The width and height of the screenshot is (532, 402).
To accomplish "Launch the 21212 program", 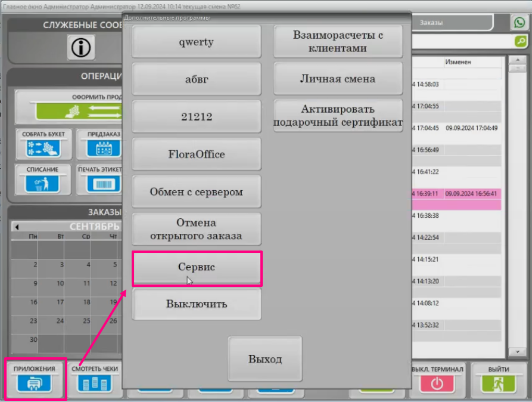I will click(x=197, y=116).
